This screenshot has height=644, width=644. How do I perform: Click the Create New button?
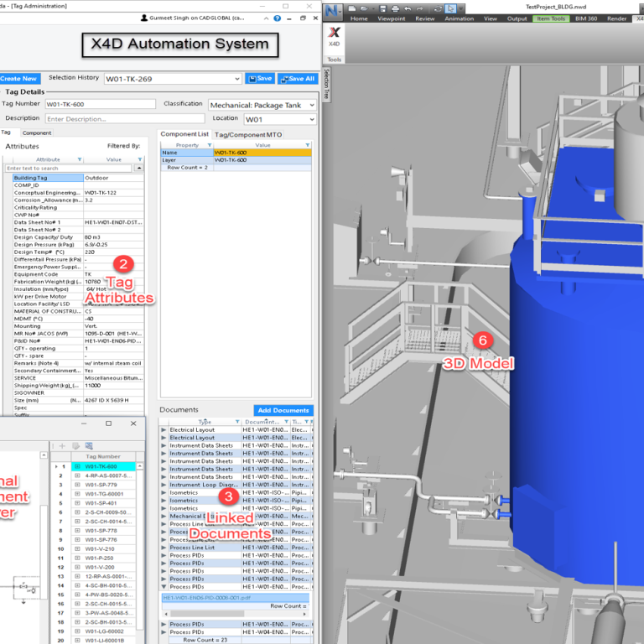click(x=18, y=79)
